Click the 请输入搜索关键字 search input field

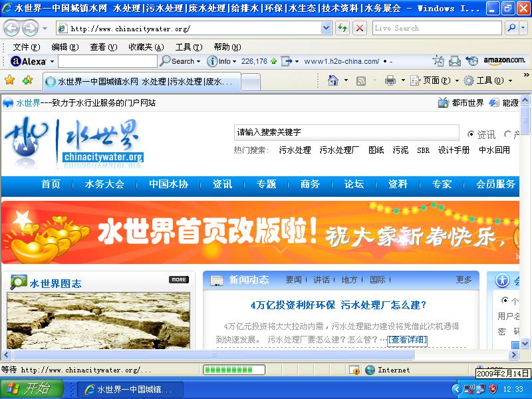click(x=346, y=131)
